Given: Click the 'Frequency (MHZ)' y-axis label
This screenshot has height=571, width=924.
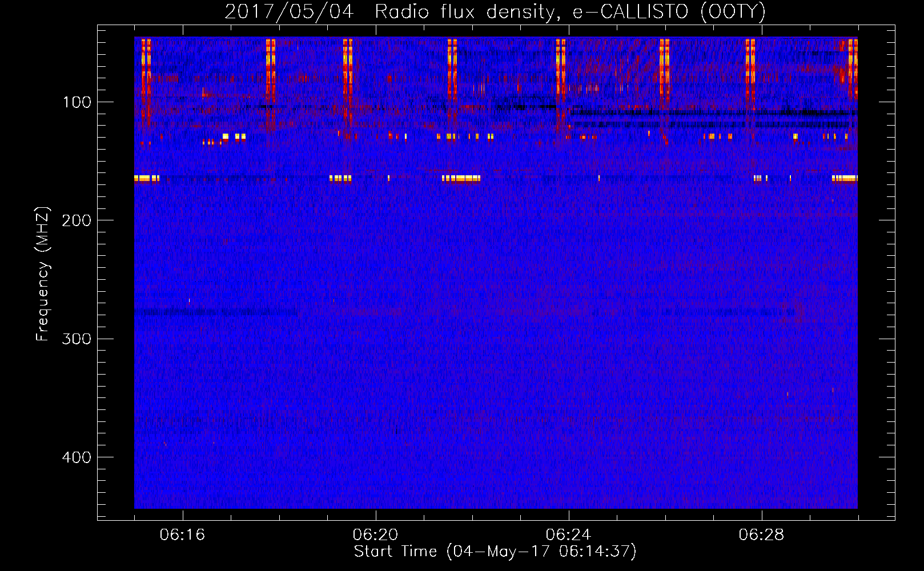Looking at the screenshot, I should coord(43,274).
